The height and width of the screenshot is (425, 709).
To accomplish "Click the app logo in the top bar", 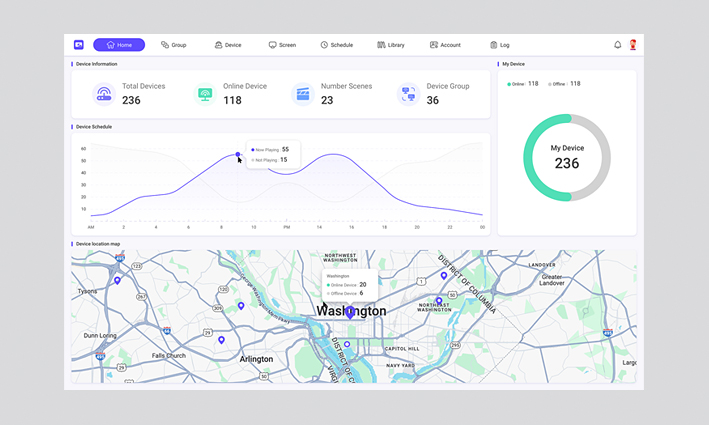I will click(x=79, y=45).
